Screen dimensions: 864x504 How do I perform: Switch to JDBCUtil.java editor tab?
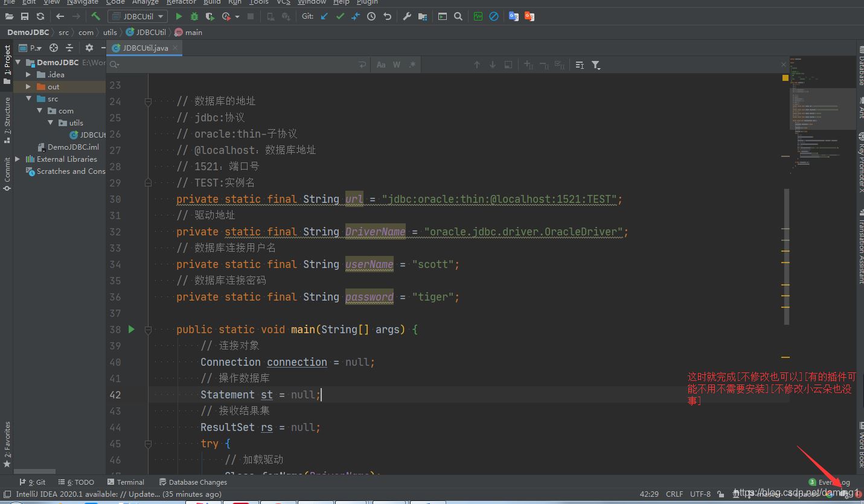(145, 48)
